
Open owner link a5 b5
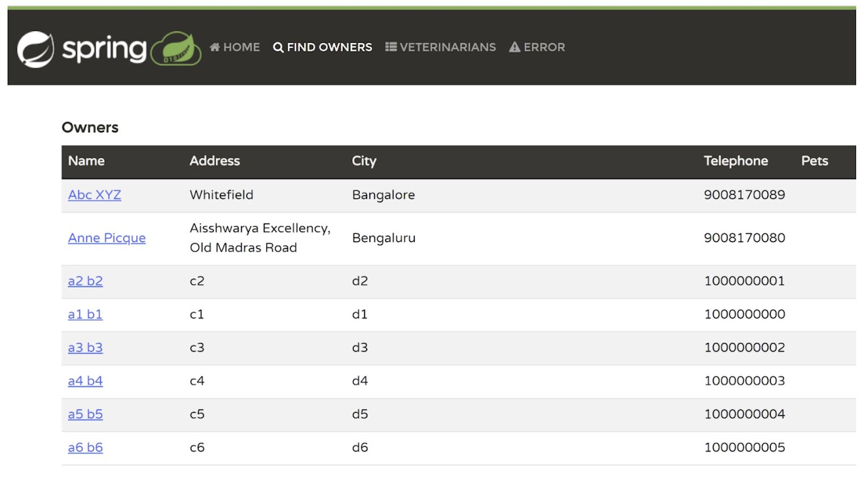(x=85, y=414)
